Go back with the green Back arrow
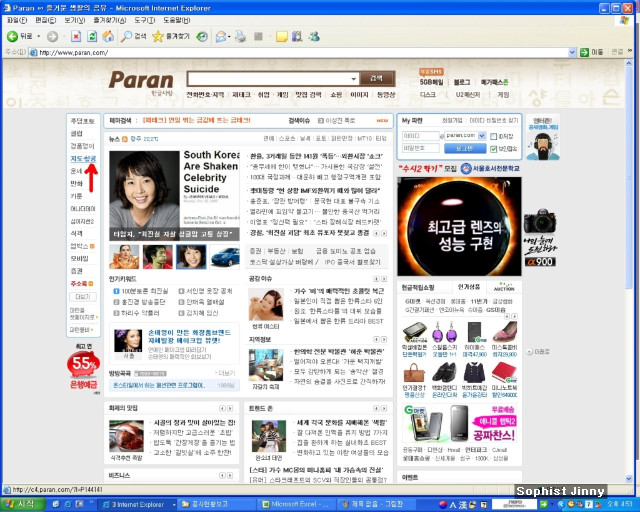Screen dimensions: 640x512 (x=12, y=37)
